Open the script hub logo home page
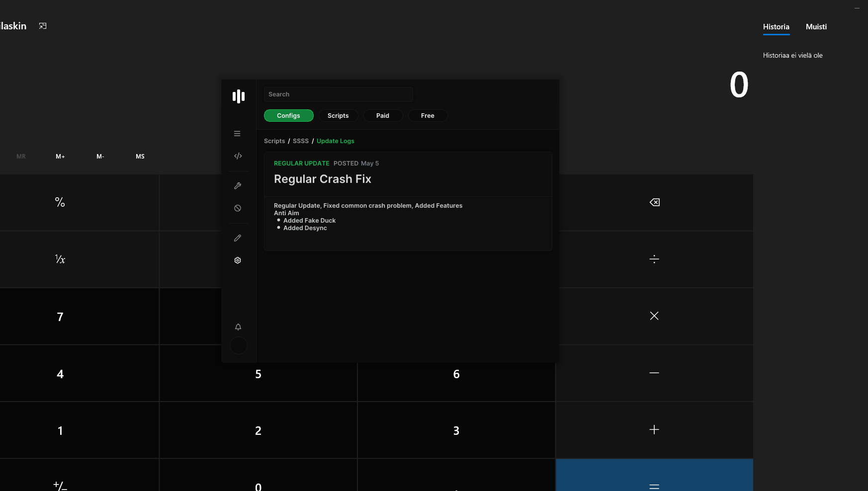Screen dimensions: 868x491 [238, 96]
